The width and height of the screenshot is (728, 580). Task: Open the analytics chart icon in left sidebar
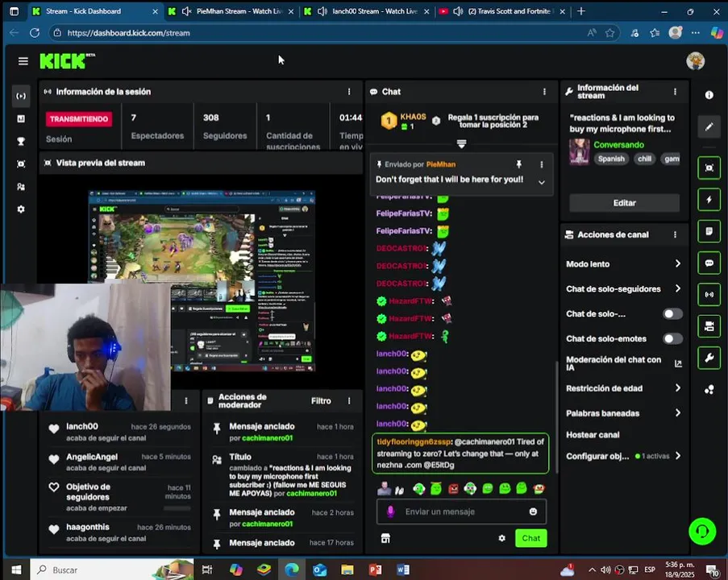21,118
